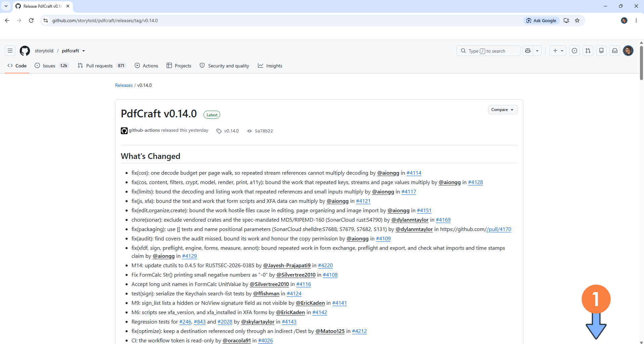Reload the page

point(31,20)
